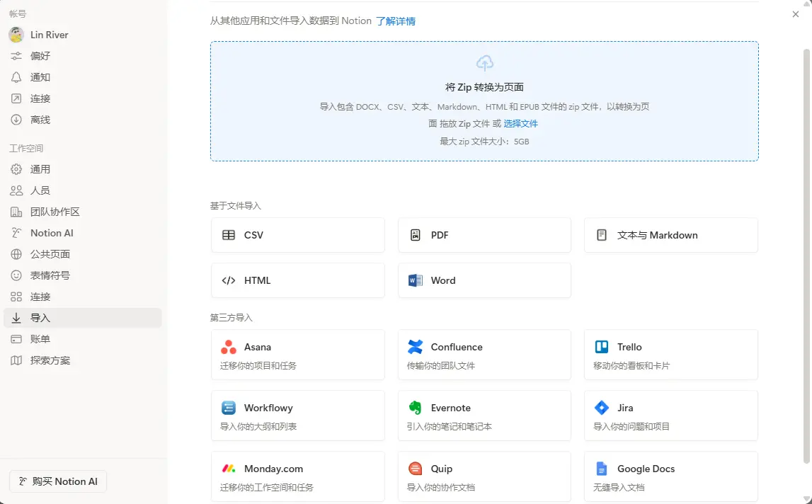812x504 pixels.
Task: Click the preferences sliders icon beside 偏好
Action: tap(16, 56)
